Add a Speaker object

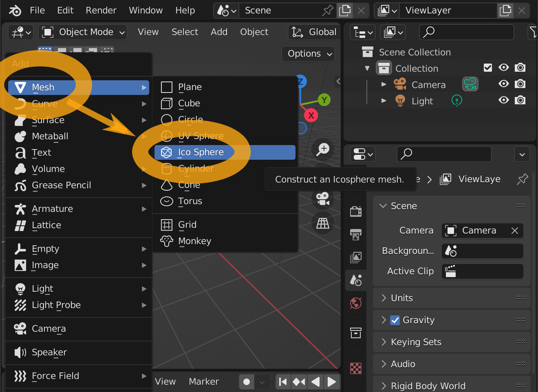tap(79, 352)
